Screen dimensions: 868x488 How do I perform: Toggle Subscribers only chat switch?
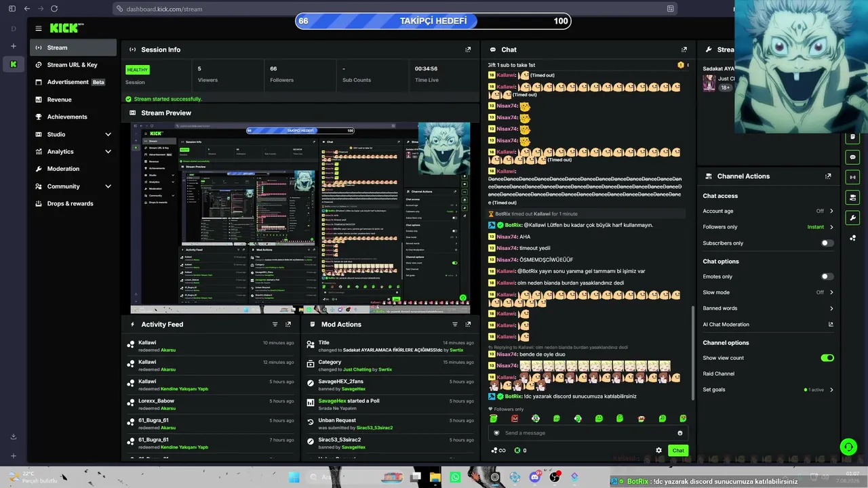[827, 243]
